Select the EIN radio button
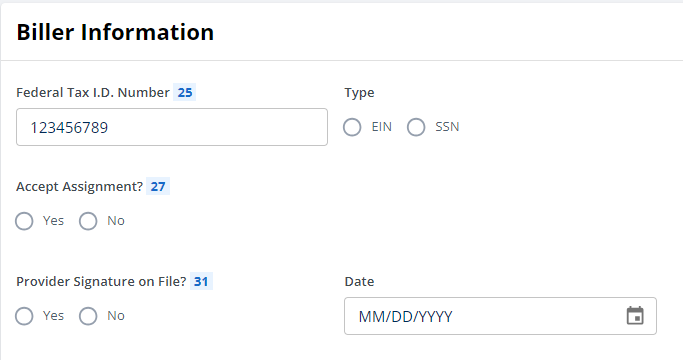The image size is (683, 360). tap(352, 127)
